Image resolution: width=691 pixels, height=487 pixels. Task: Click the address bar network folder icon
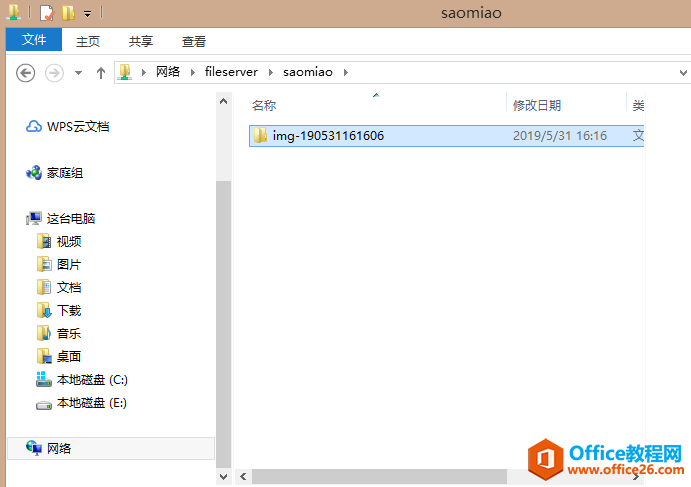(x=126, y=72)
